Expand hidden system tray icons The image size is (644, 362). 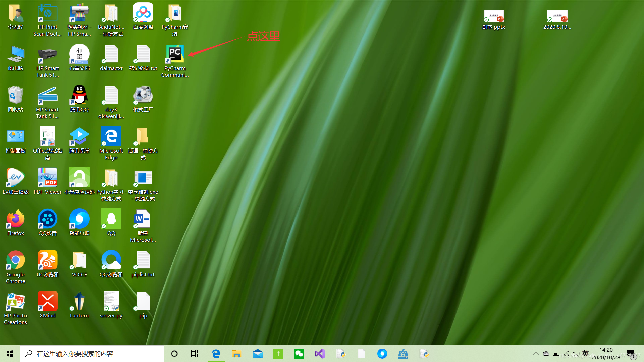536,354
